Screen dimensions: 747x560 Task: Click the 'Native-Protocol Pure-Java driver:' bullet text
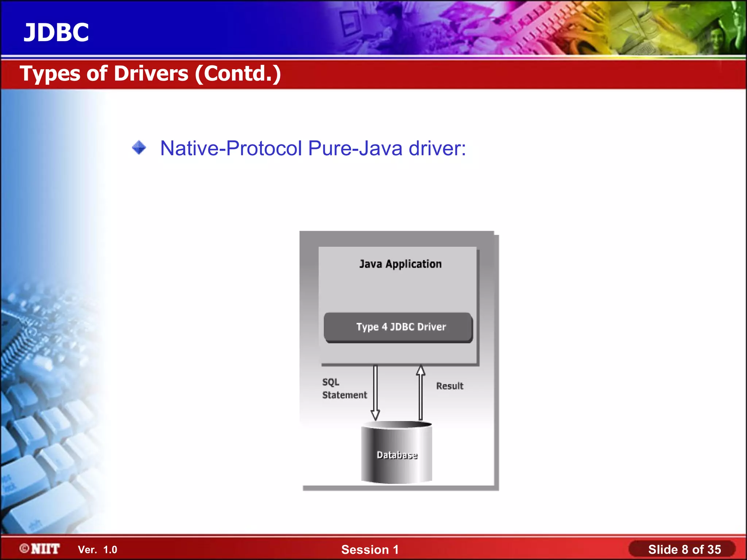(313, 148)
